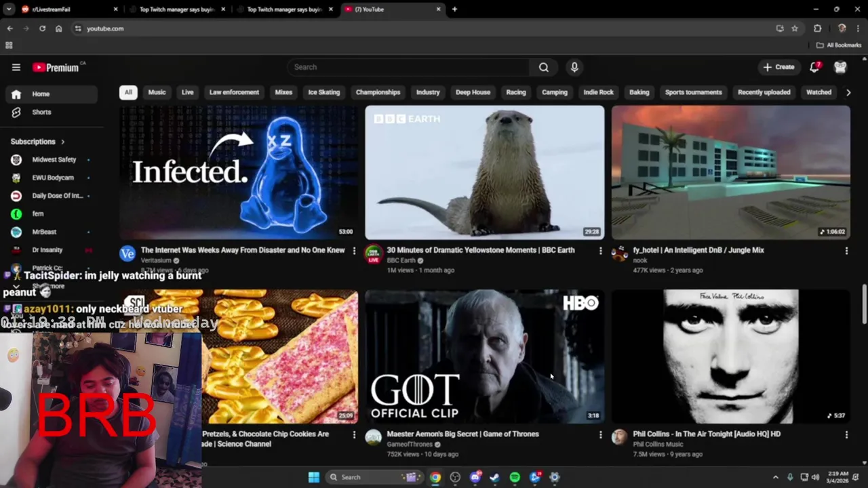
Task: Open the Chrome tab search dropdown
Action: 9,9
